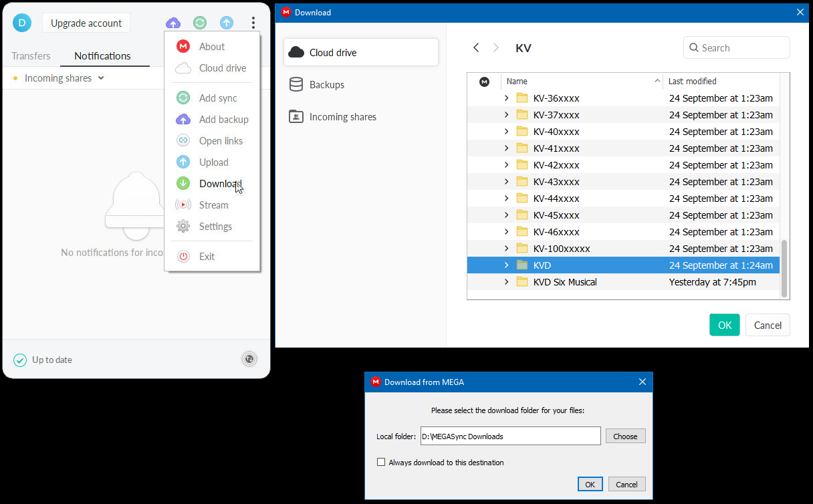This screenshot has width=813, height=504.
Task: Click the folder icon of KV-36xxxx
Action: 522,98
